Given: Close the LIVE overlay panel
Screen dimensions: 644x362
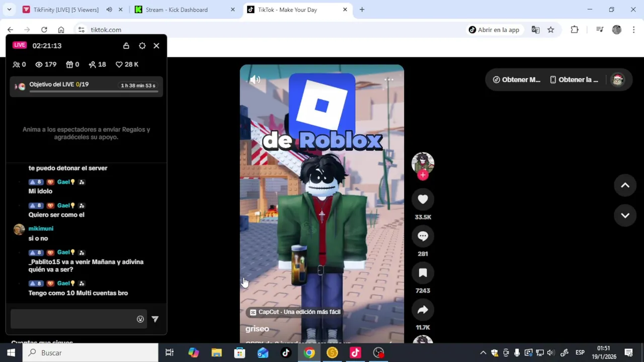Looking at the screenshot, I should (156, 46).
